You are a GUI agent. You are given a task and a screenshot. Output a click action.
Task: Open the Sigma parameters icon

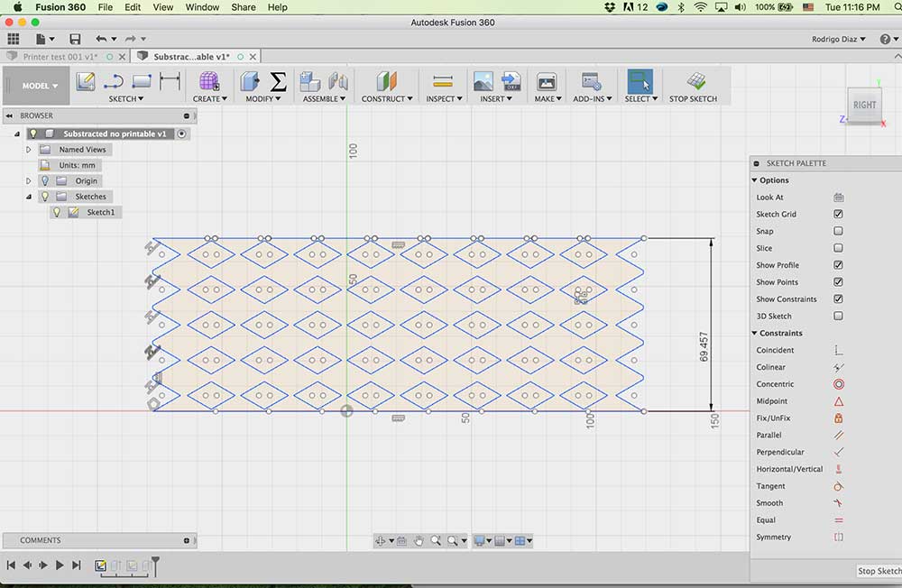tap(279, 81)
